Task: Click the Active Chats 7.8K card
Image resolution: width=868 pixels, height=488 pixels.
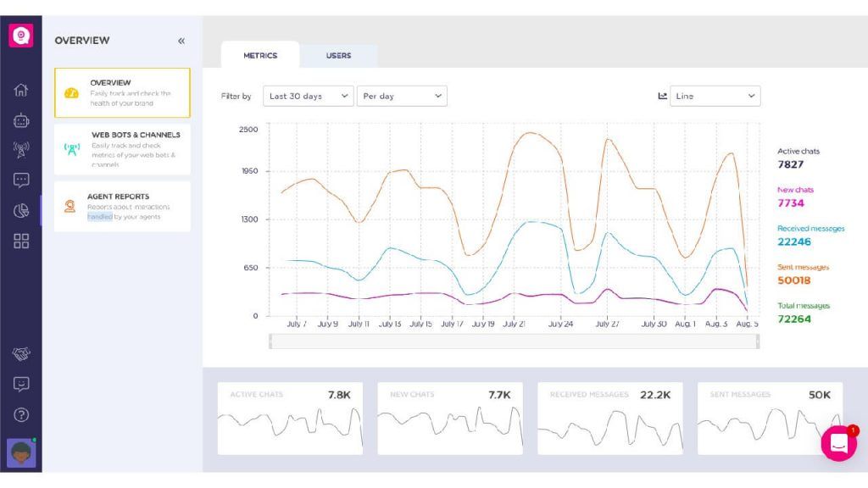Action: pyautogui.click(x=290, y=419)
